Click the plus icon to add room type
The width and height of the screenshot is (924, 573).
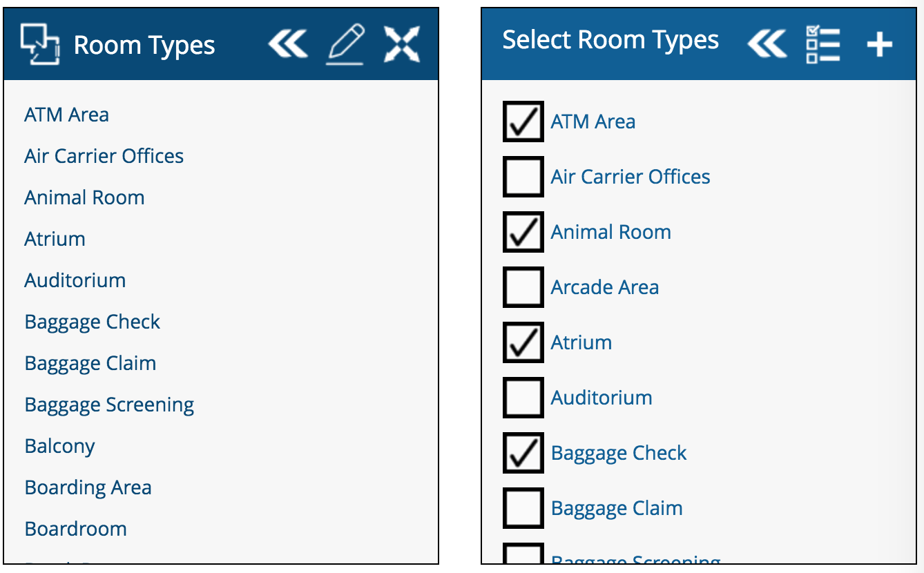(x=879, y=46)
